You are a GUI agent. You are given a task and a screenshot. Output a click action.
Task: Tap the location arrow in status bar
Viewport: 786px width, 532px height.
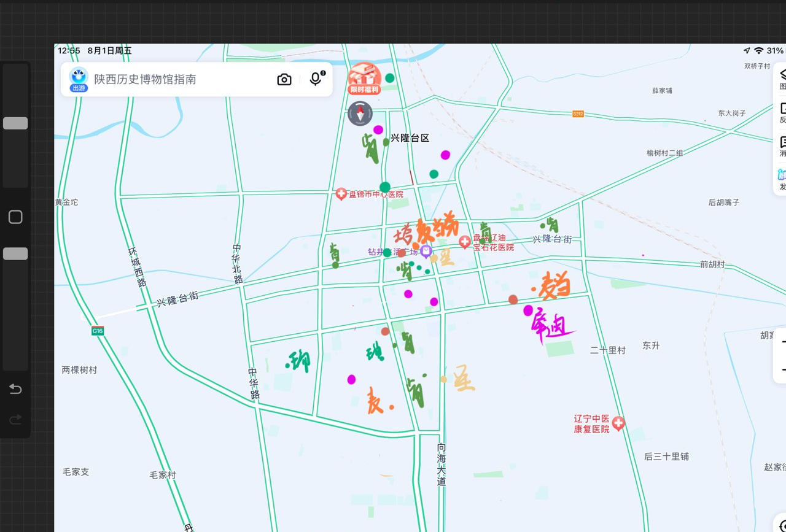747,50
